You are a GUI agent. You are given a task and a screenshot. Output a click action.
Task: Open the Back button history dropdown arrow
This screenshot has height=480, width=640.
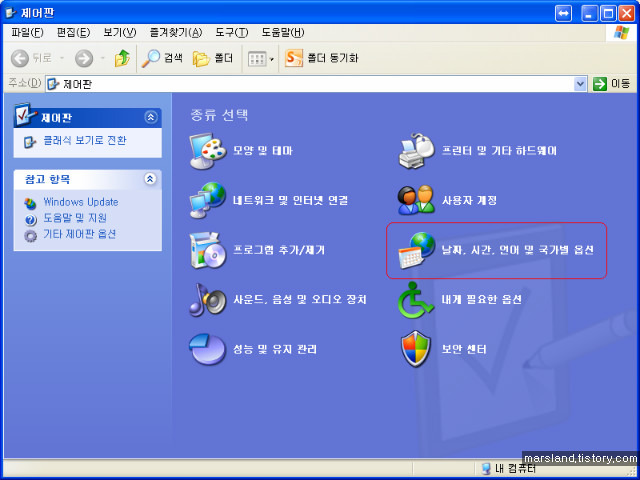pos(62,59)
